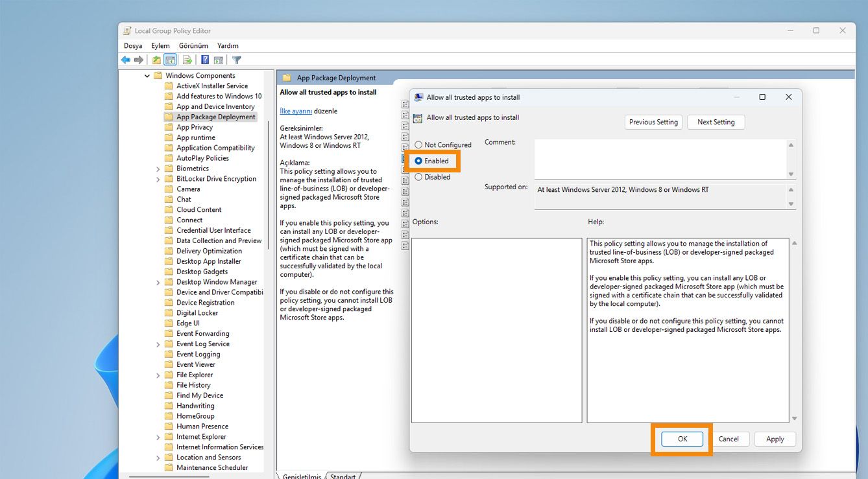The height and width of the screenshot is (479, 868).
Task: Open the Görünüm menu
Action: pyautogui.click(x=193, y=46)
